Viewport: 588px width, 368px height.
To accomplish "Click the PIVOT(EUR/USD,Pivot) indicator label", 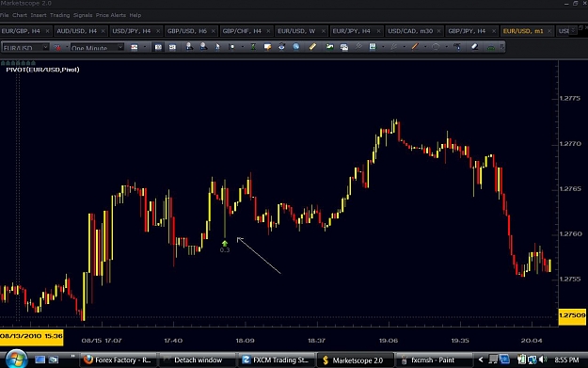I will [x=42, y=70].
